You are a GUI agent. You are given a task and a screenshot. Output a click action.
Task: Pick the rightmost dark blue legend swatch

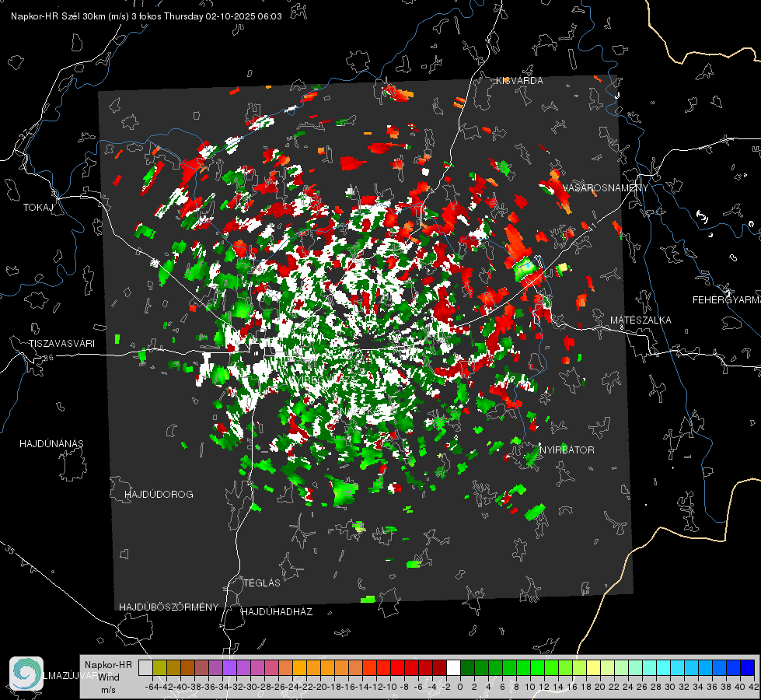point(747,667)
